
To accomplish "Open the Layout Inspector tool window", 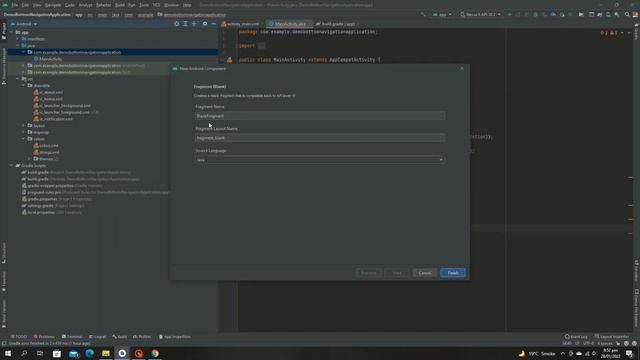I will [611, 337].
